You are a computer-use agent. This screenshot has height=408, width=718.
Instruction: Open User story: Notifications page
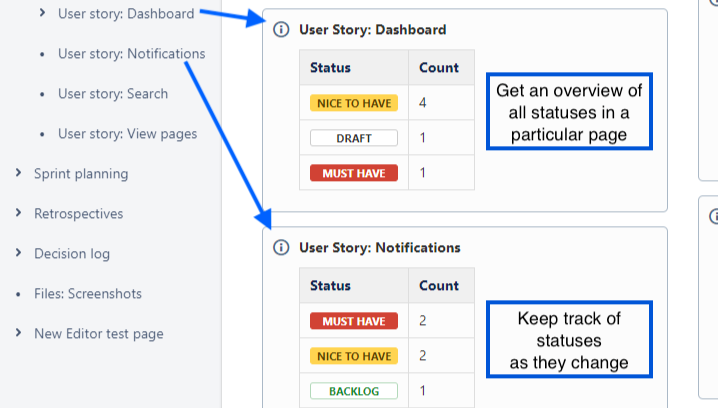point(131,53)
